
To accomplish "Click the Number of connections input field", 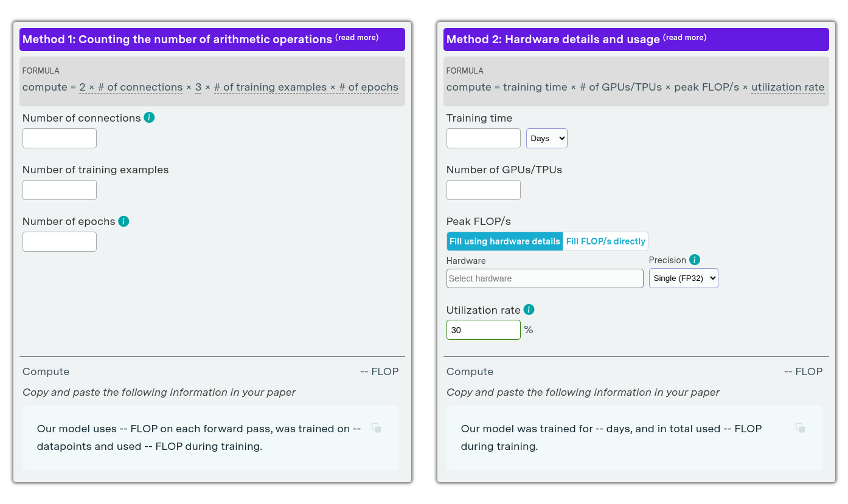I will [x=60, y=138].
